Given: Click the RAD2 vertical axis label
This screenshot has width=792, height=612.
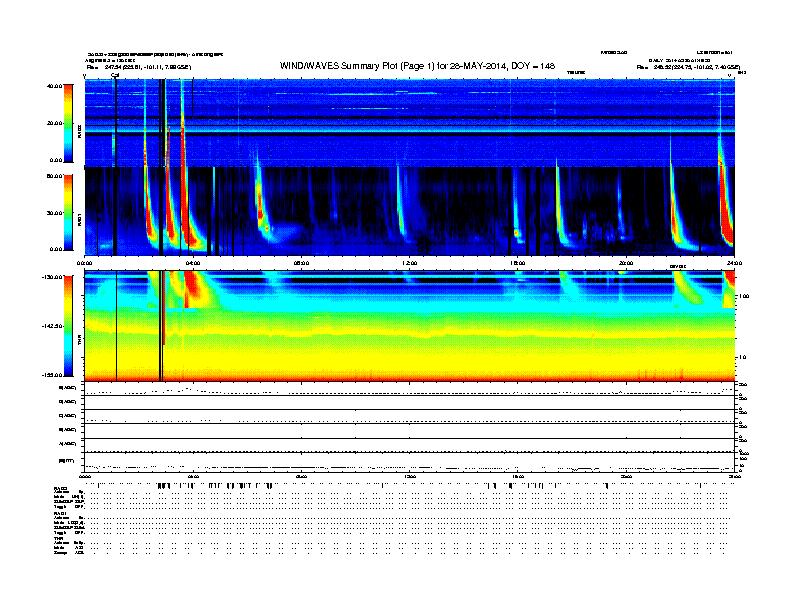Looking at the screenshot, I should (79, 132).
